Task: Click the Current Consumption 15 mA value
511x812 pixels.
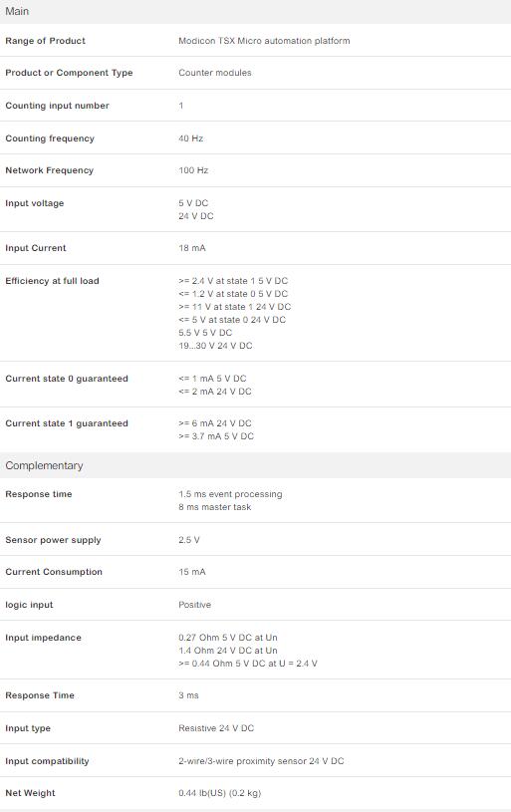Action: [x=192, y=572]
